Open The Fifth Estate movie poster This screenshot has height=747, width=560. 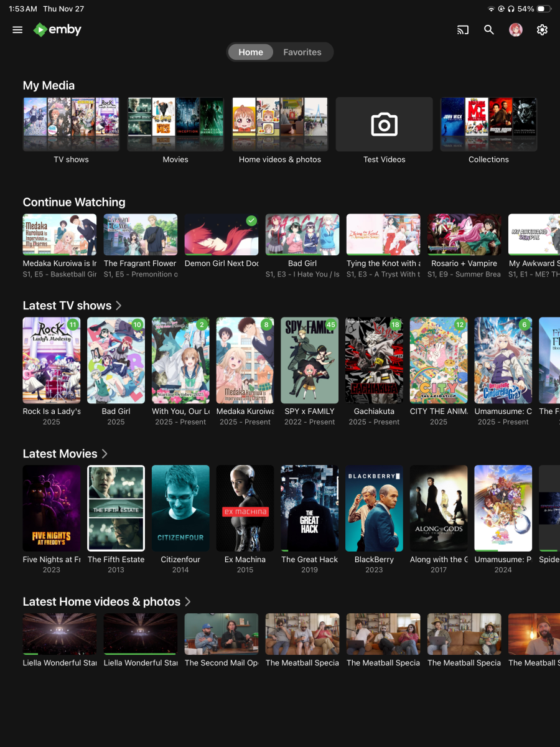[116, 508]
